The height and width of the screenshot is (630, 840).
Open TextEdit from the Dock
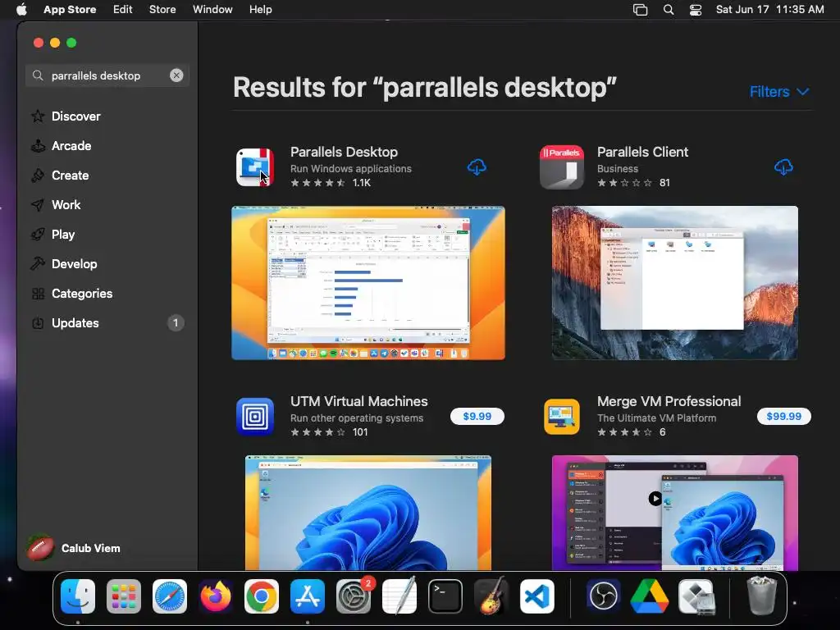399,596
